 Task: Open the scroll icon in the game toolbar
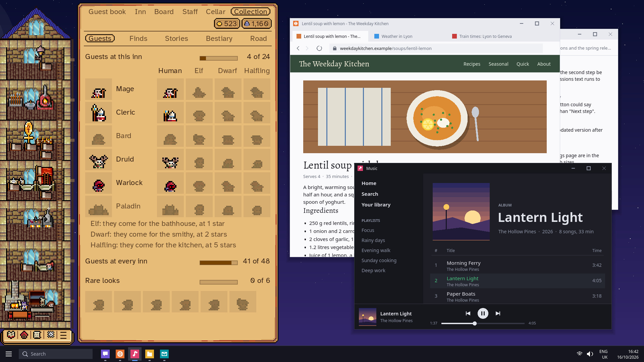pyautogui.click(x=37, y=335)
